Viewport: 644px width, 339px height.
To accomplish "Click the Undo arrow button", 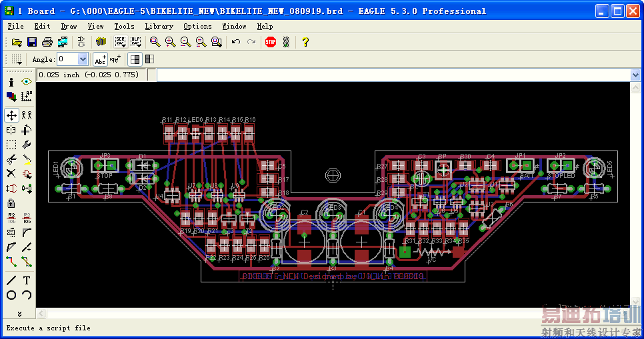I will coord(236,42).
